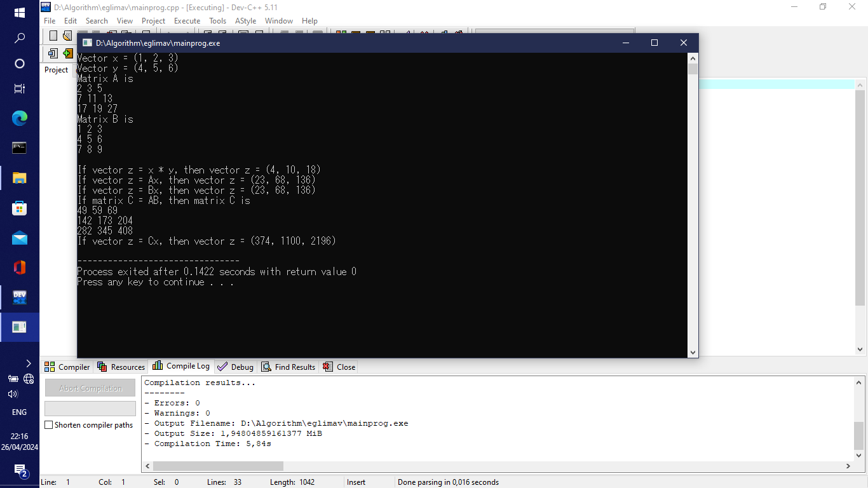Click the Insert mode status bar indicator
Viewport: 868px width, 488px height.
point(356,482)
